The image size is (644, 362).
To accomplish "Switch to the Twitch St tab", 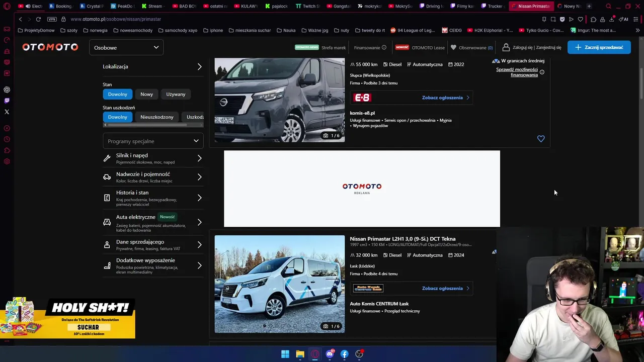I will 308,6.
